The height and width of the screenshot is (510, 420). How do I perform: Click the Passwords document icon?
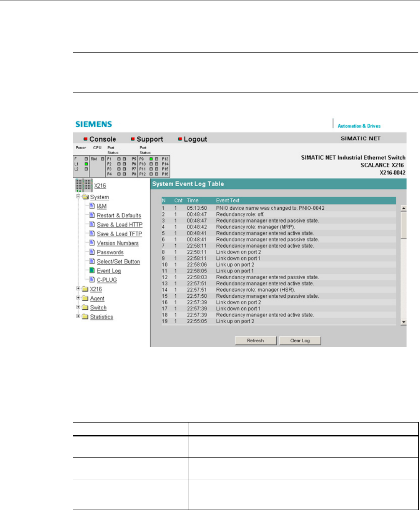click(92, 252)
